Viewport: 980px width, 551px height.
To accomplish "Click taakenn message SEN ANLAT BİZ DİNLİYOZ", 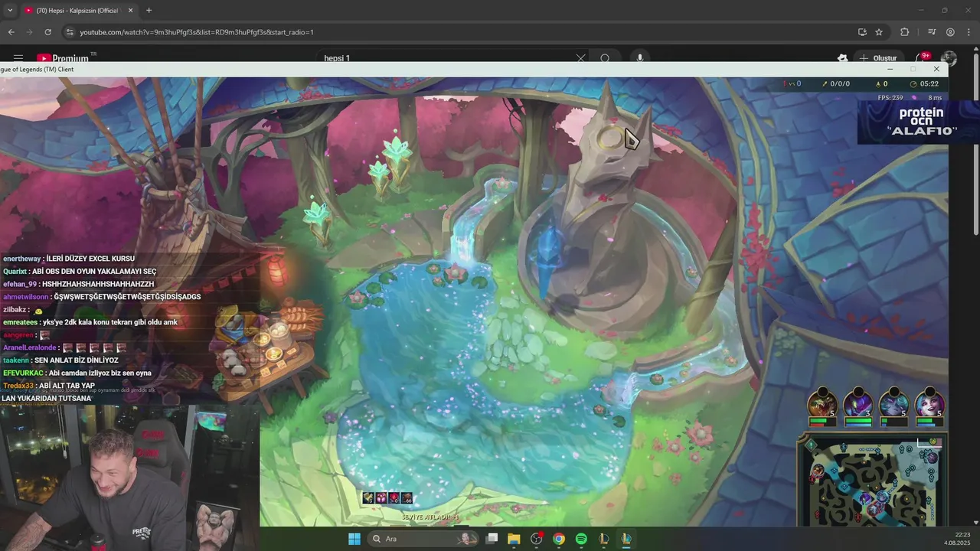I will click(x=60, y=360).
